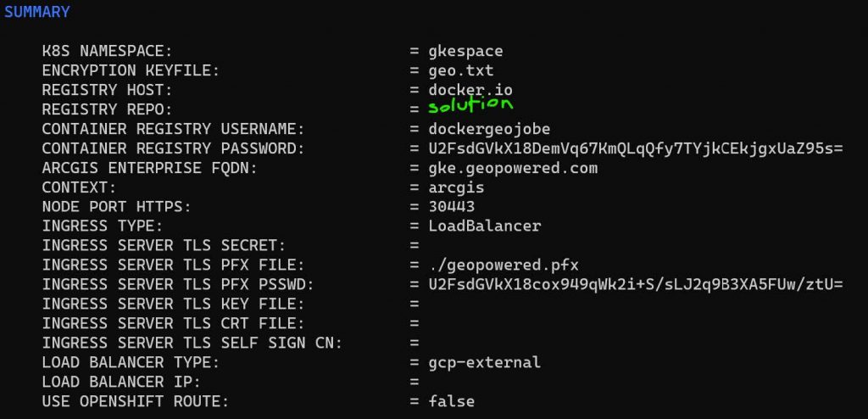
Task: Click the 30443 node port value
Action: pos(452,207)
